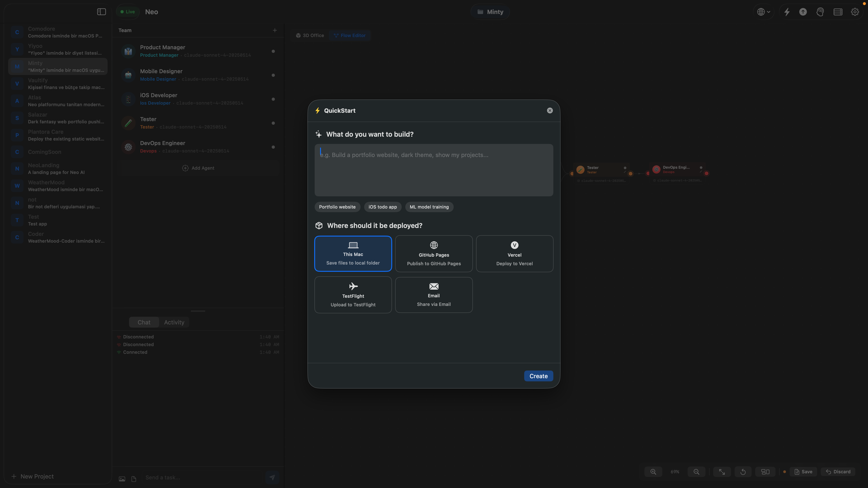Click the upload arrow circle icon

803,12
